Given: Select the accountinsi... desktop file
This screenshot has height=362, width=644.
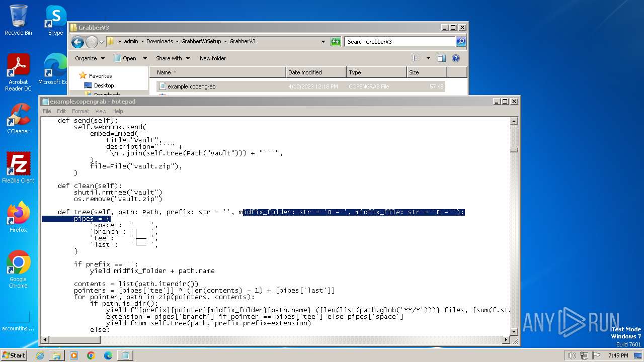Looking at the screenshot, I should click(18, 322).
